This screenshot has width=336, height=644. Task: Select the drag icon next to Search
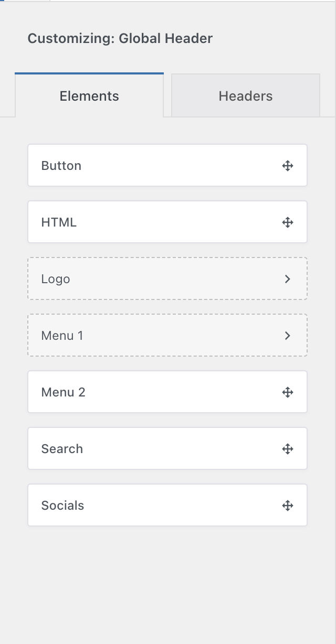pos(288,448)
